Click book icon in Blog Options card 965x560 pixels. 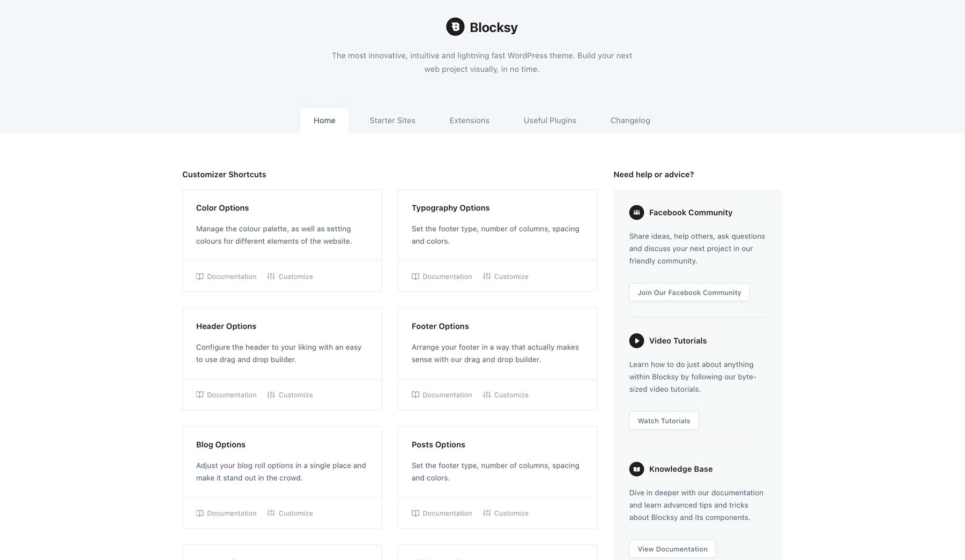tap(199, 513)
